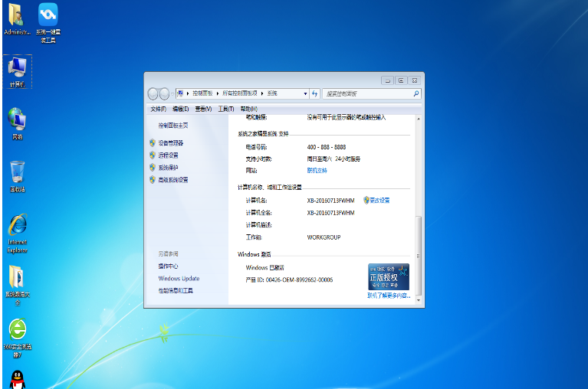
Task: Click the magnifier icon in search box
Action: (x=416, y=93)
